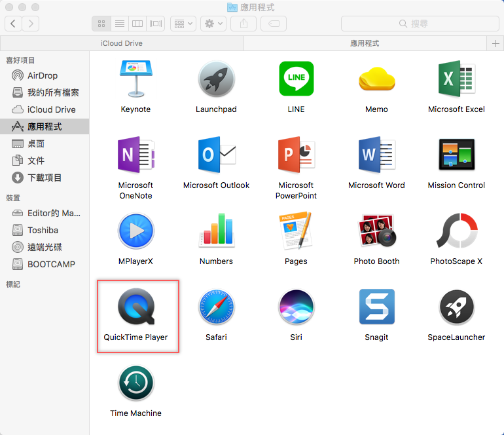Select the QuickTime Player icon
The height and width of the screenshot is (435, 504).
click(136, 307)
